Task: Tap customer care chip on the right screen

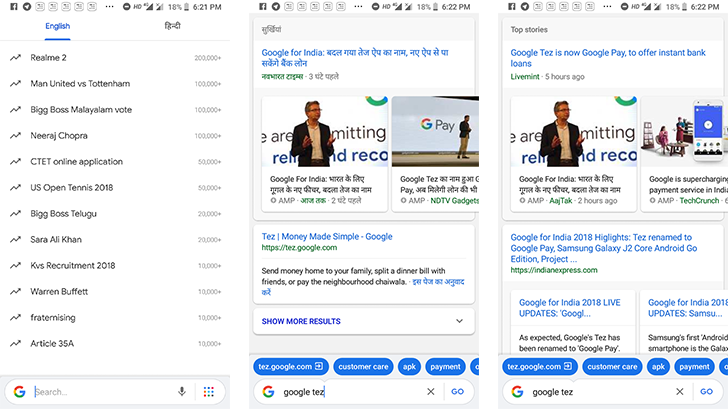Action: point(612,366)
